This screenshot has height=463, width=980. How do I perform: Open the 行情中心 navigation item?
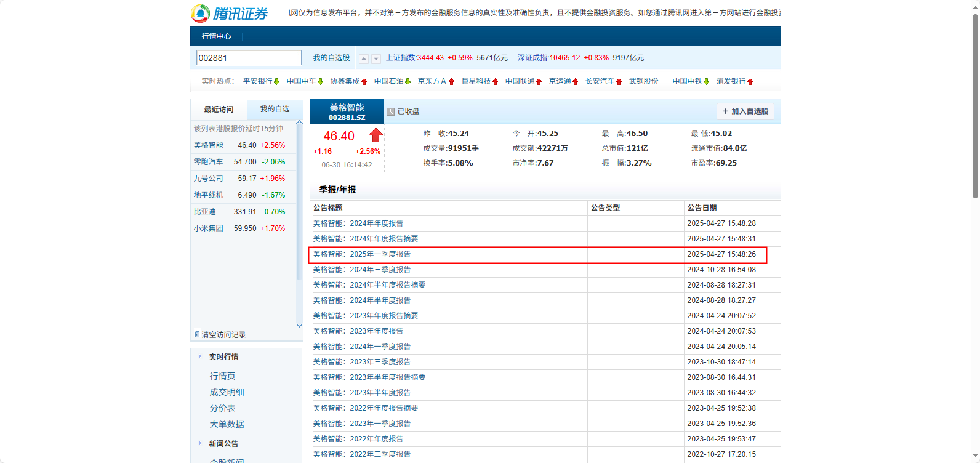(216, 36)
